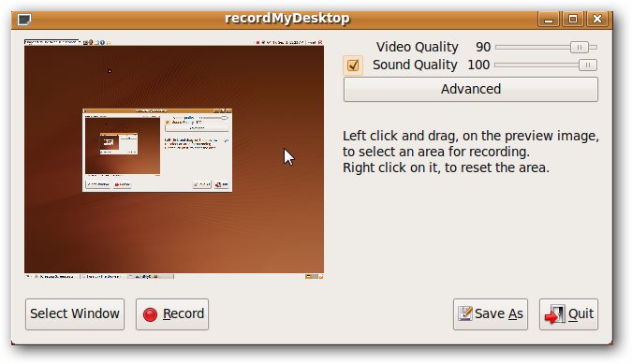Open the Advanced settings
This screenshot has height=364, width=632.
471,89
